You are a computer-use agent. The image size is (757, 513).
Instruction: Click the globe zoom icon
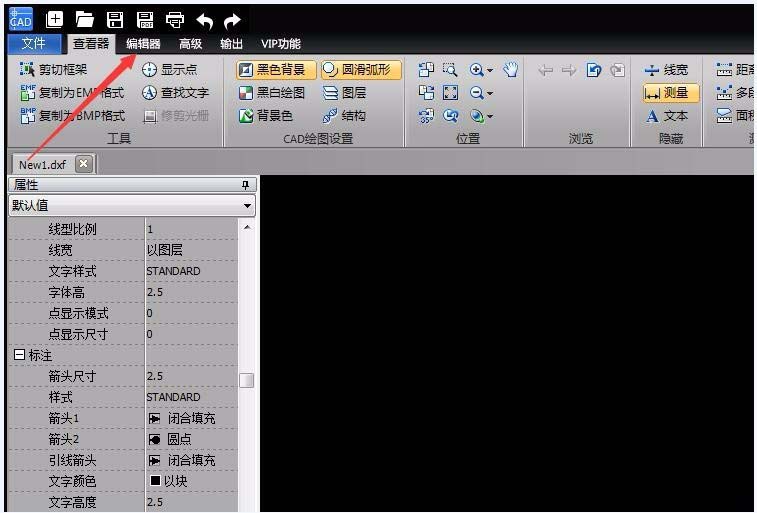pos(477,116)
